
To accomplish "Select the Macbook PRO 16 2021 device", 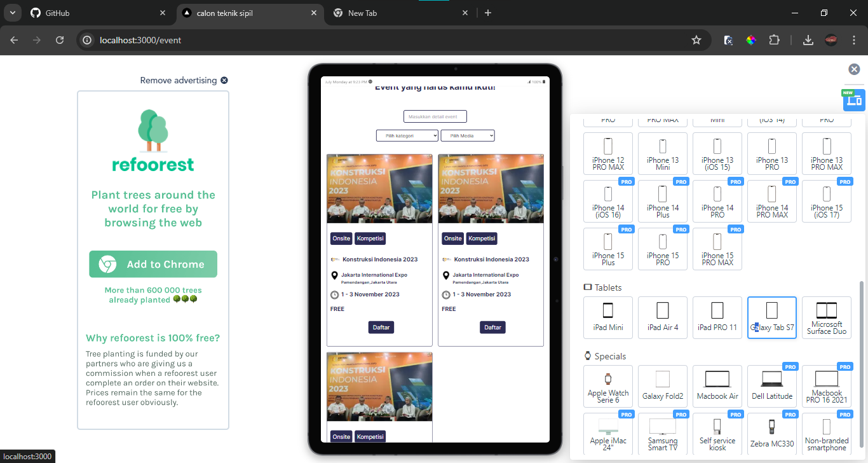I will click(x=827, y=386).
